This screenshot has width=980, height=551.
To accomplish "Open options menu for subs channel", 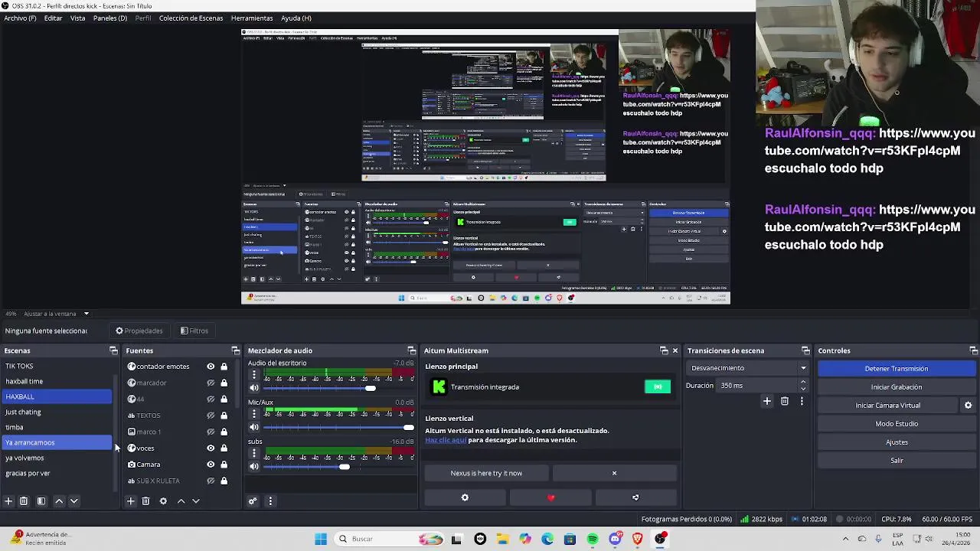I will coord(254,453).
